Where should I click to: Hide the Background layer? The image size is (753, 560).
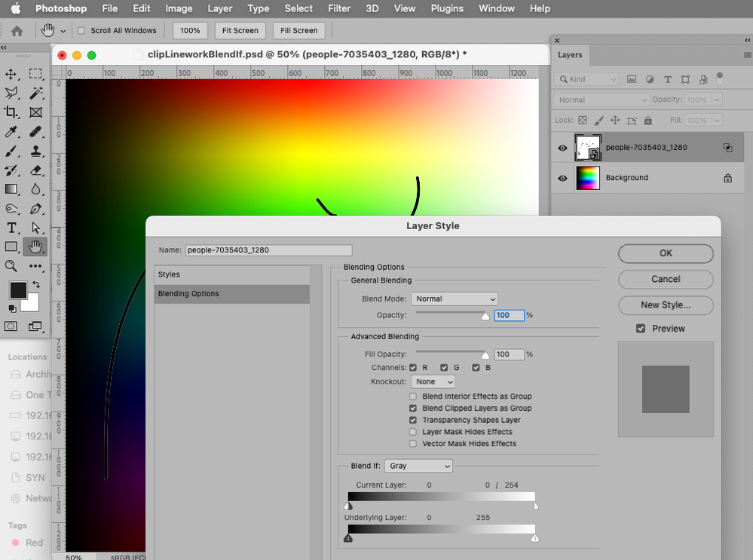[x=562, y=178]
